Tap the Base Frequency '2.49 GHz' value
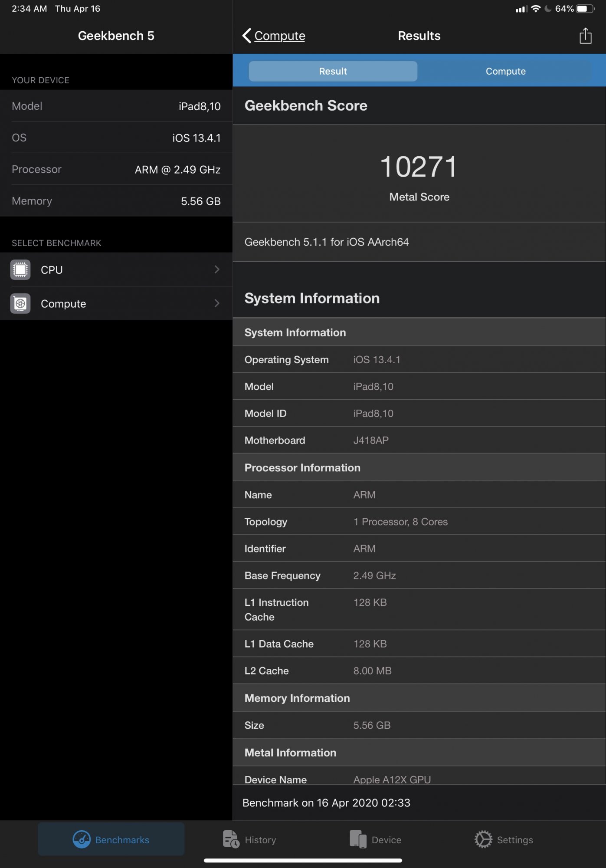The height and width of the screenshot is (868, 606). pyautogui.click(x=375, y=575)
